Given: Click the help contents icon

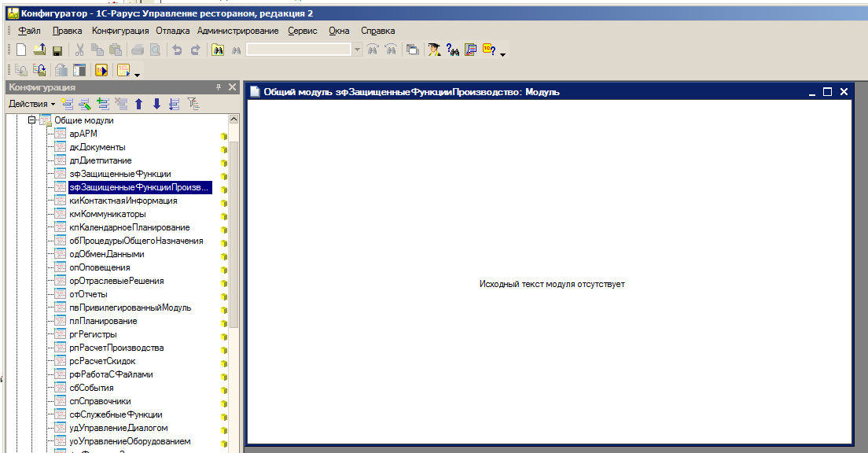Looking at the screenshot, I should (x=470, y=50).
